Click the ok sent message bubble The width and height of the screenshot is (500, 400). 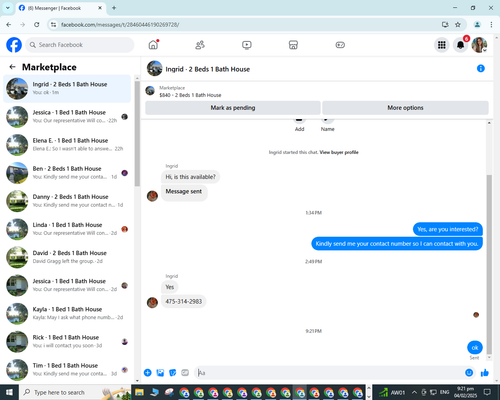[475, 347]
